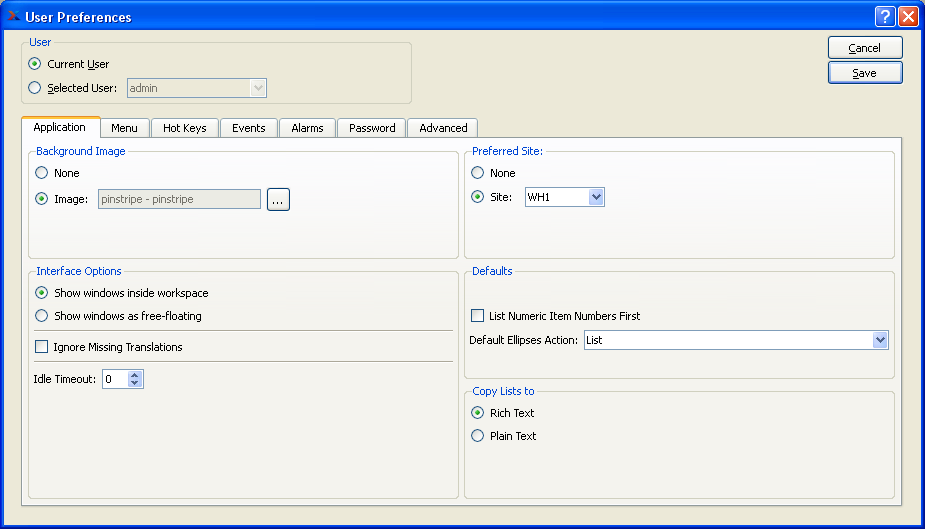Go to the Hot Keys tab

[185, 128]
